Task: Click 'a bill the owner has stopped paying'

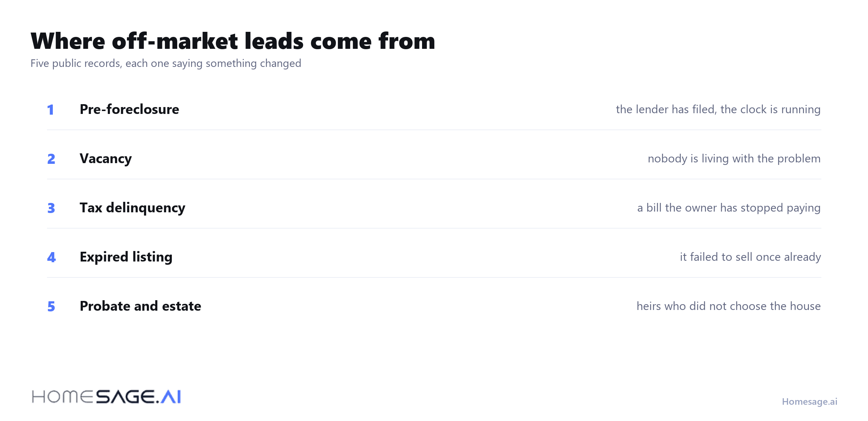Action: pyautogui.click(x=729, y=208)
